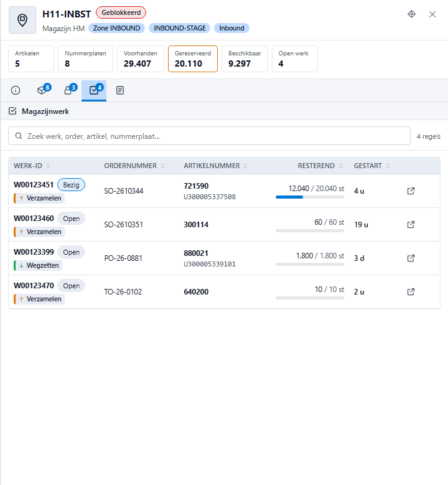Close the H11-INBST detail panel
448x485 pixels.
432,14
